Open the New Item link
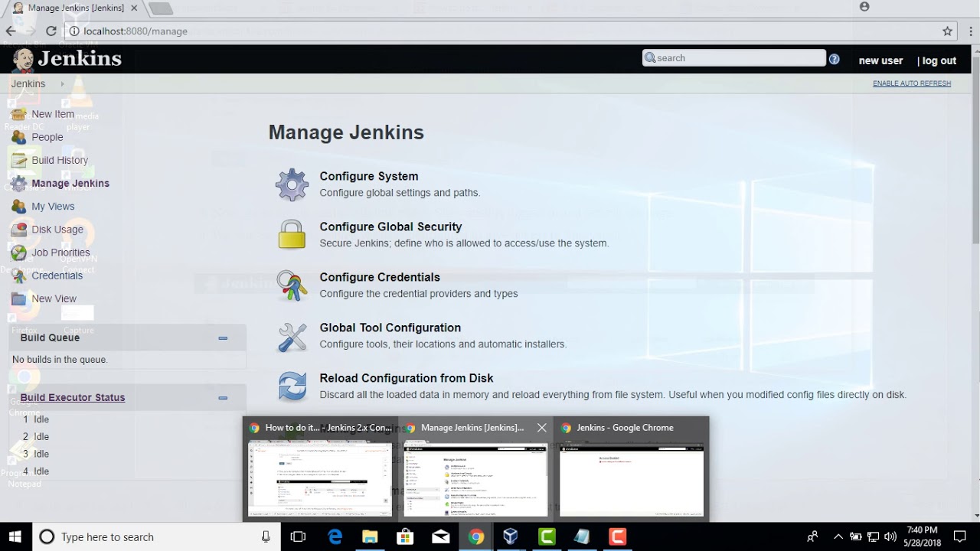 pos(53,114)
